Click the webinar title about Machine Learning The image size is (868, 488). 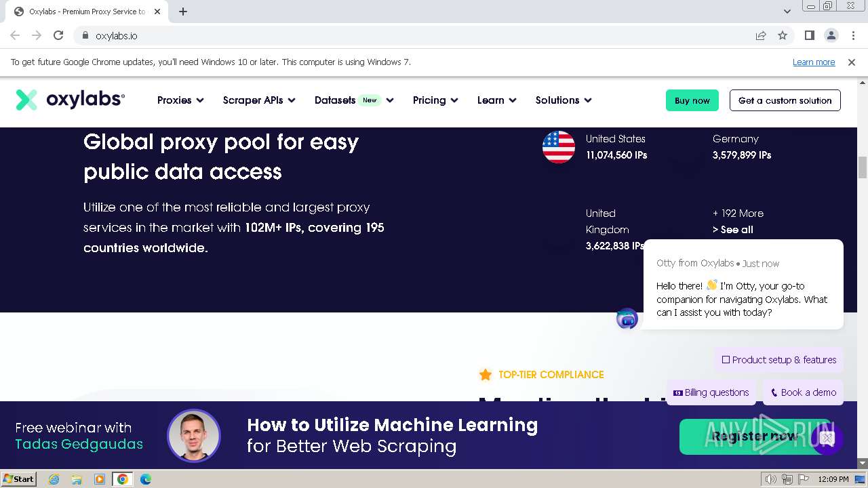coord(392,435)
